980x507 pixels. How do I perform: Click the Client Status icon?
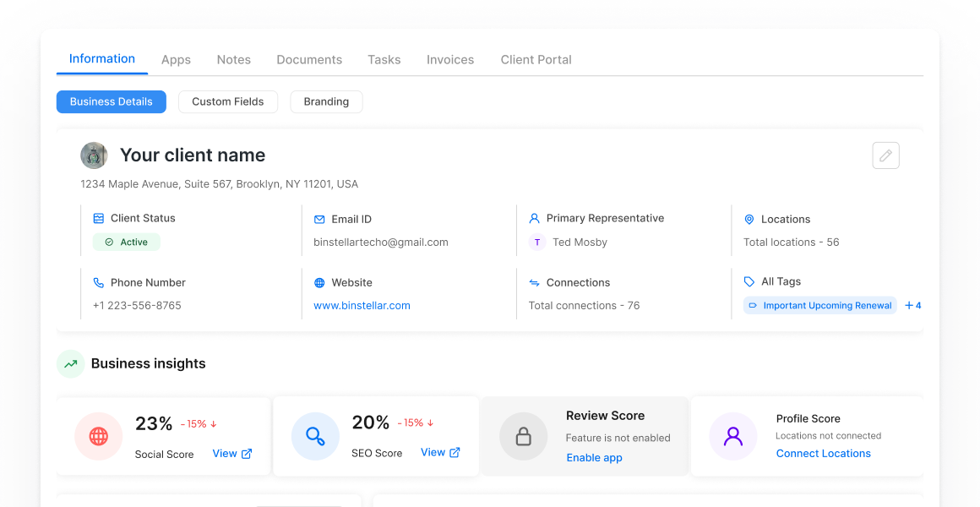coord(99,218)
